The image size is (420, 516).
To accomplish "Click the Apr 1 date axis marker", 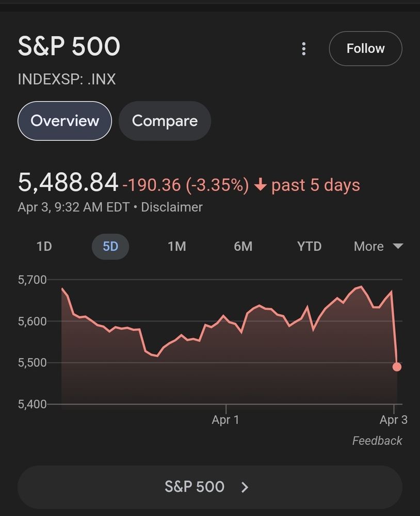I will point(225,420).
